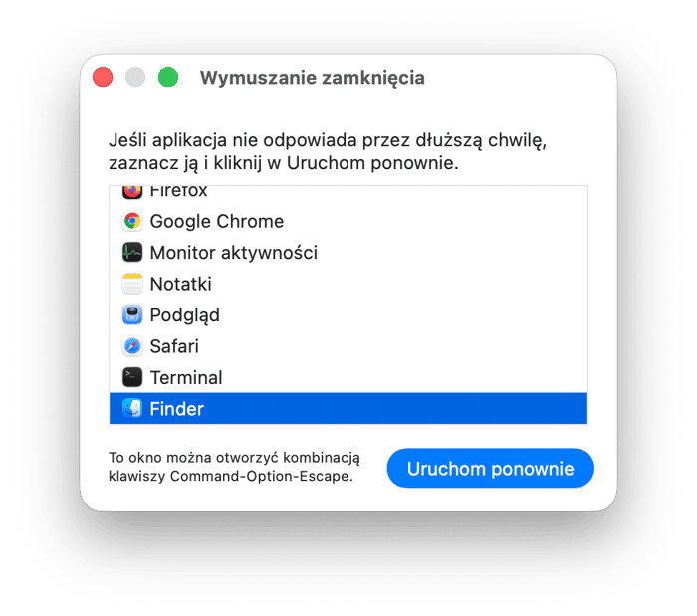Highlight the Podgląd text label
Image resolution: width=697 pixels, height=616 pixels.
tap(184, 315)
